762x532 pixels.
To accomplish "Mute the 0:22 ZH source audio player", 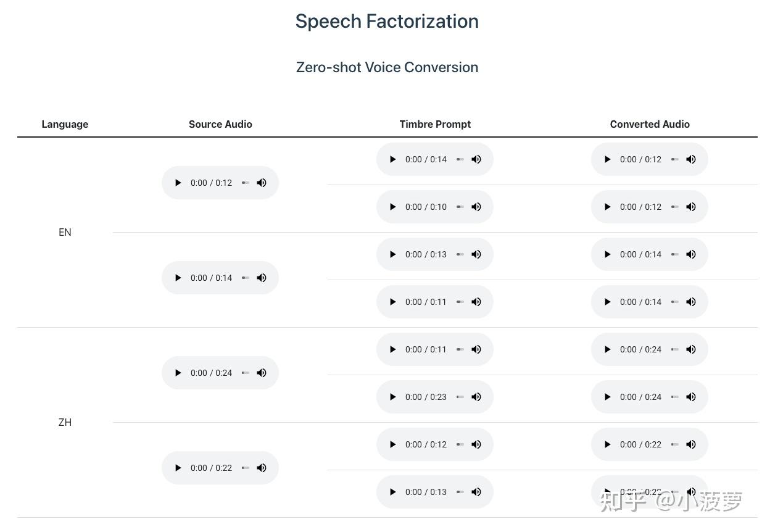I will click(262, 468).
